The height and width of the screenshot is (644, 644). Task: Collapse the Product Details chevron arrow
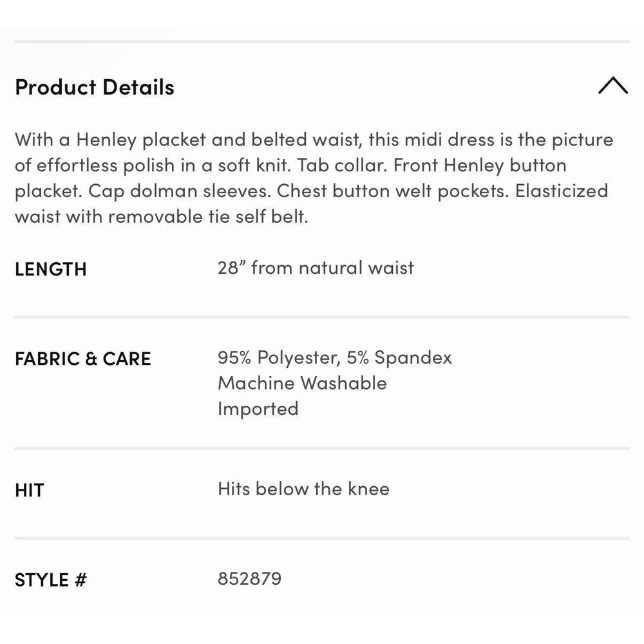tap(613, 86)
